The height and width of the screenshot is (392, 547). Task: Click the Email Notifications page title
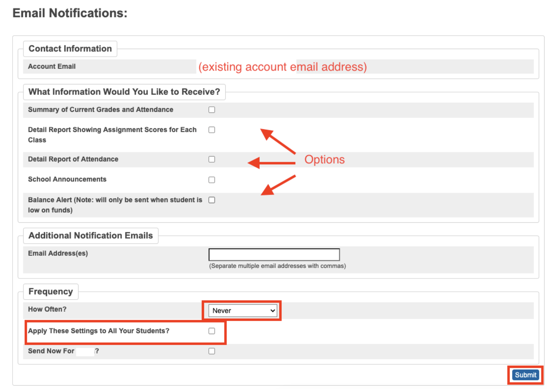pyautogui.click(x=70, y=13)
